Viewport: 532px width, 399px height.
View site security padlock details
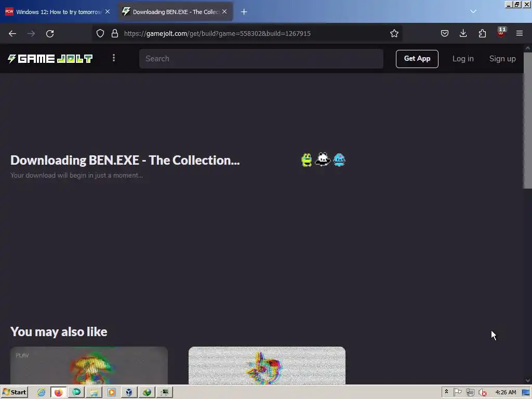tap(115, 33)
